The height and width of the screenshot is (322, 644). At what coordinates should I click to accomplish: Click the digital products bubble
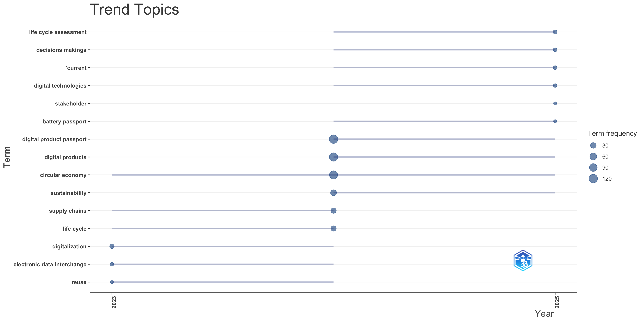333,157
